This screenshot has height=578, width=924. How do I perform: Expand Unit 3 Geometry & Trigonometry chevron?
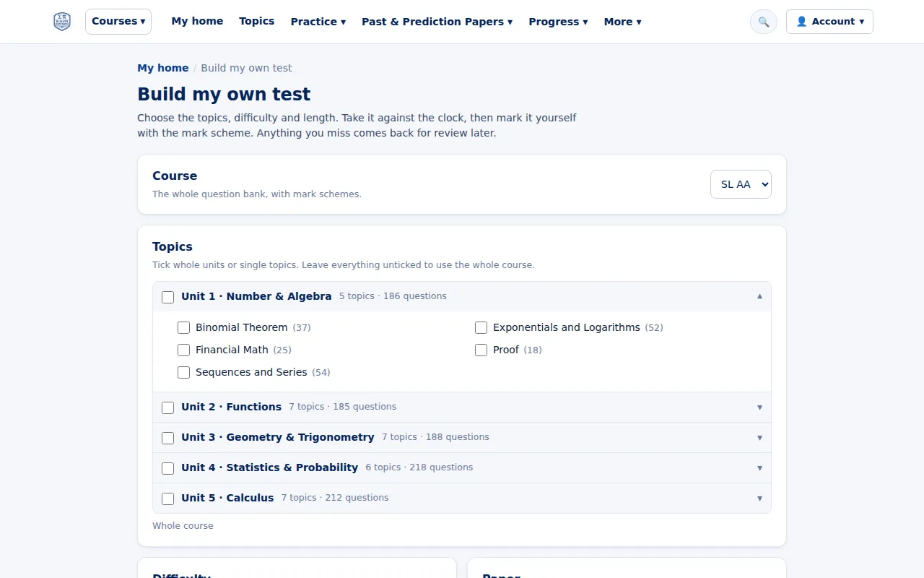(x=759, y=438)
